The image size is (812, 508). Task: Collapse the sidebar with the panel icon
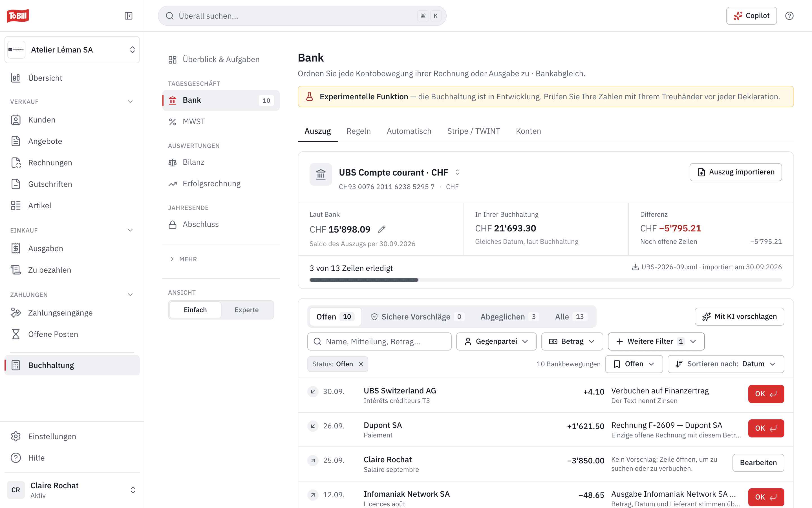click(x=129, y=16)
